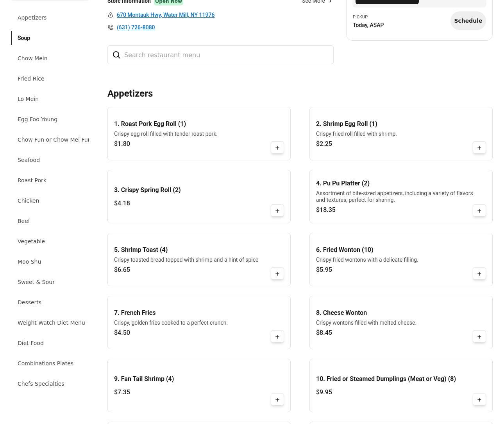This screenshot has height=424, width=504.
Task: Click the Today, ASAP pickup time
Action: 368,25
